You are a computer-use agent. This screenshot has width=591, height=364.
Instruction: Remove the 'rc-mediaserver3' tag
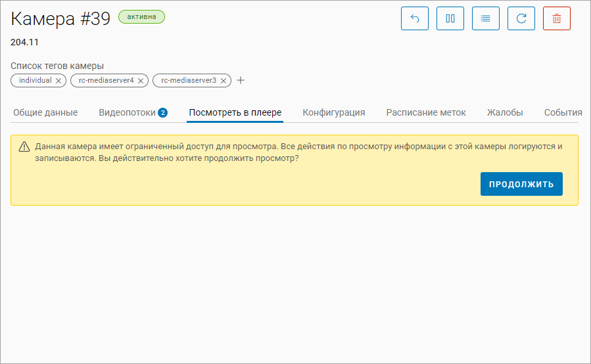pos(224,81)
